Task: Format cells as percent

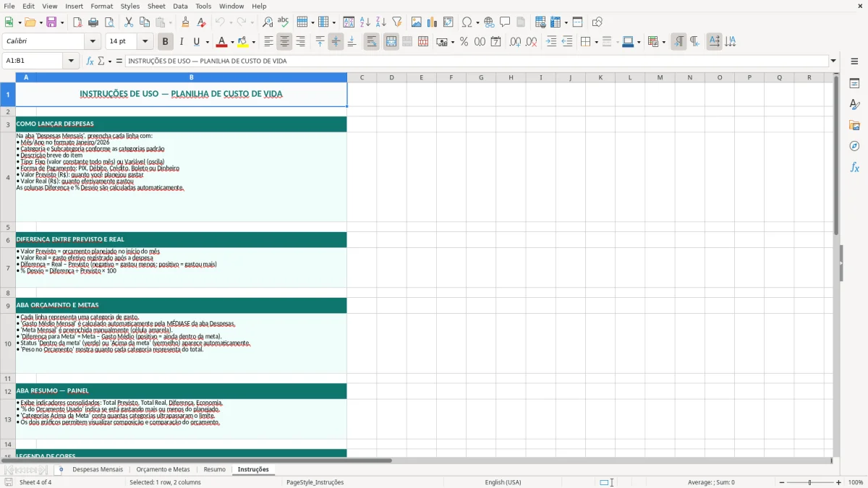Action: point(464,42)
